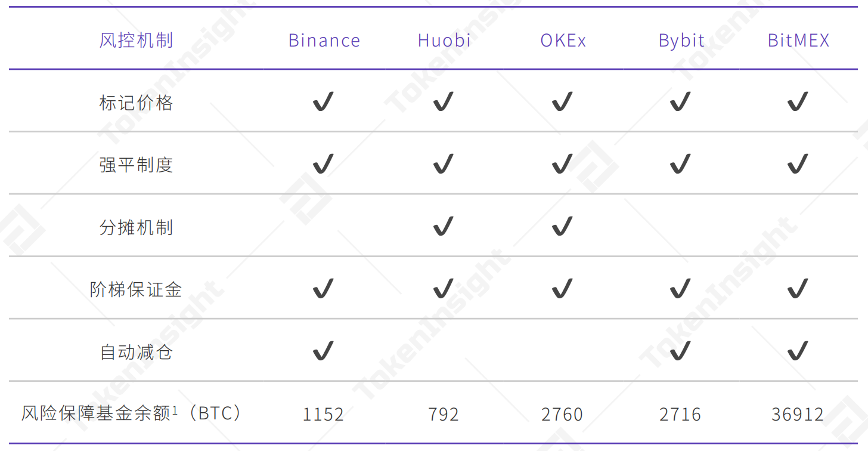Viewport: 868px width, 451px height.
Task: Click the Bybit checkmark for 阶梯保证金
Action: coord(680,289)
